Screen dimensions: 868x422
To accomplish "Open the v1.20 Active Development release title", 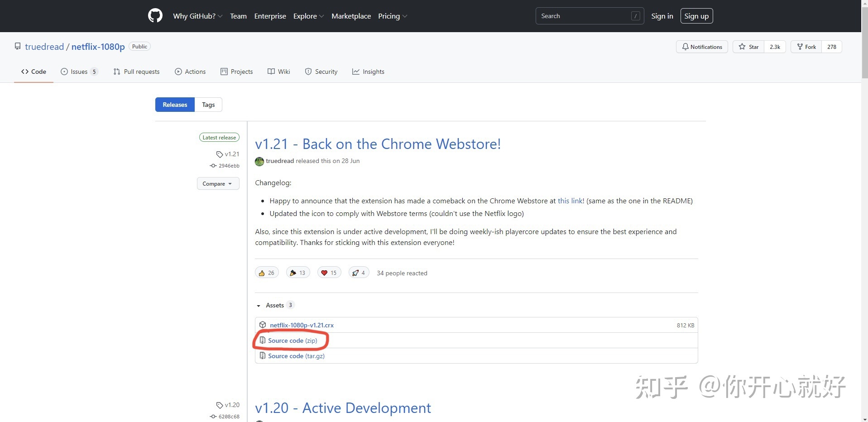I will pos(343,408).
